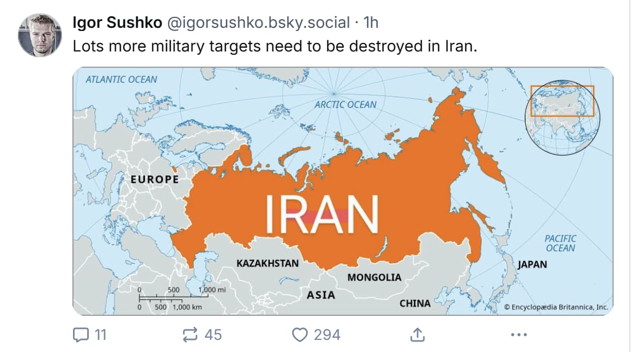
Task: Click the repost count 45
Action: pos(213,335)
